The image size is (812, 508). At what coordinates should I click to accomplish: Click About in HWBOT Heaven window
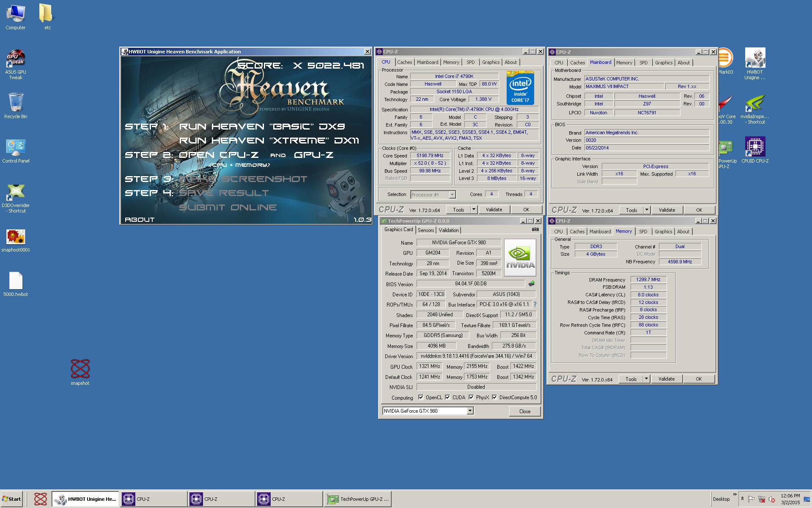(140, 220)
